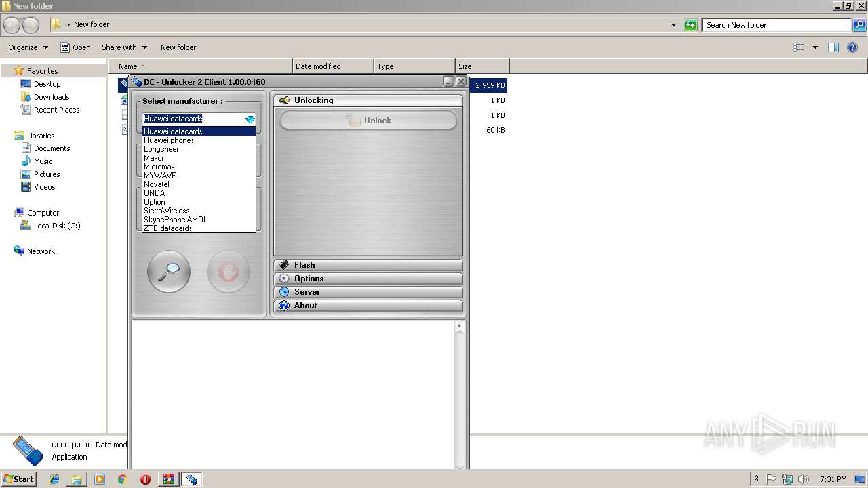Click the search magnifier icon

pyautogui.click(x=859, y=25)
